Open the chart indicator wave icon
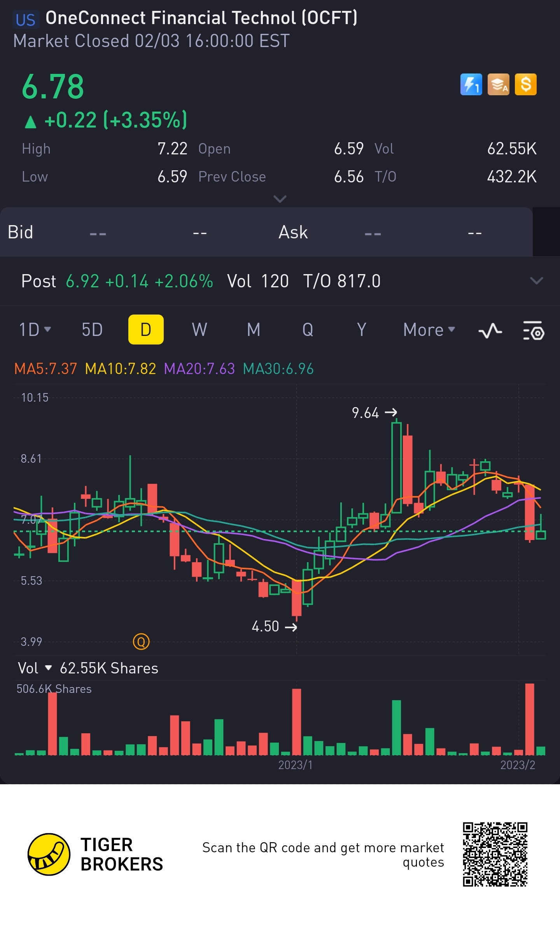The width and height of the screenshot is (560, 925). (490, 330)
